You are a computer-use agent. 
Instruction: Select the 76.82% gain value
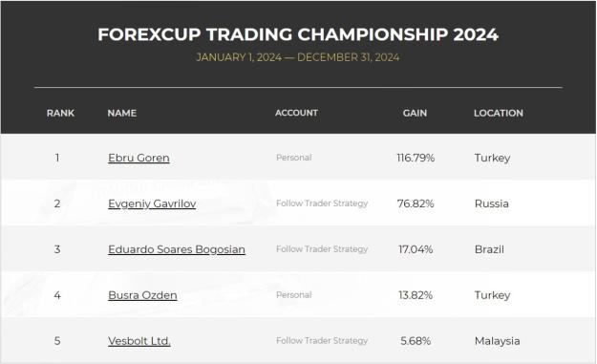(x=416, y=203)
